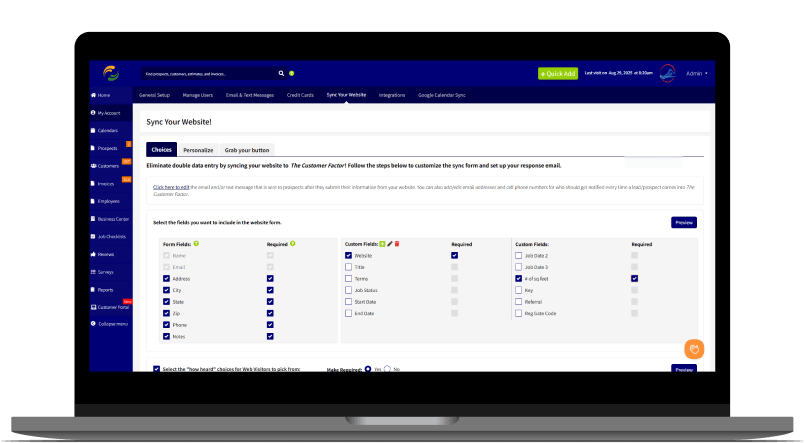805x443 pixels.
Task: Select the No radio for Make Required
Action: (x=387, y=369)
